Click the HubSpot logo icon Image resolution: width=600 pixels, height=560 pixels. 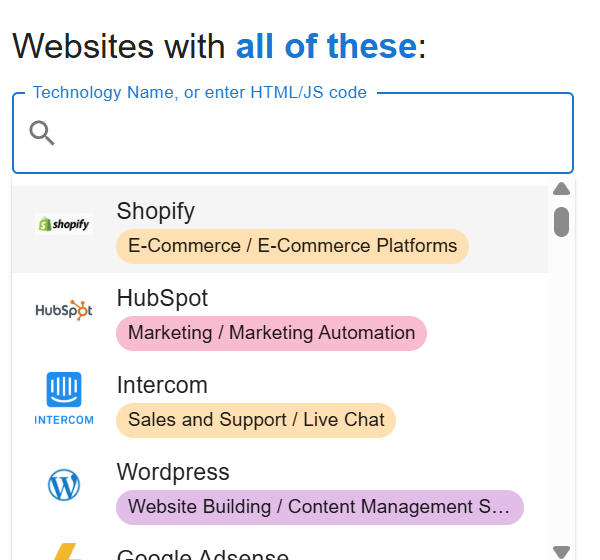tap(64, 310)
